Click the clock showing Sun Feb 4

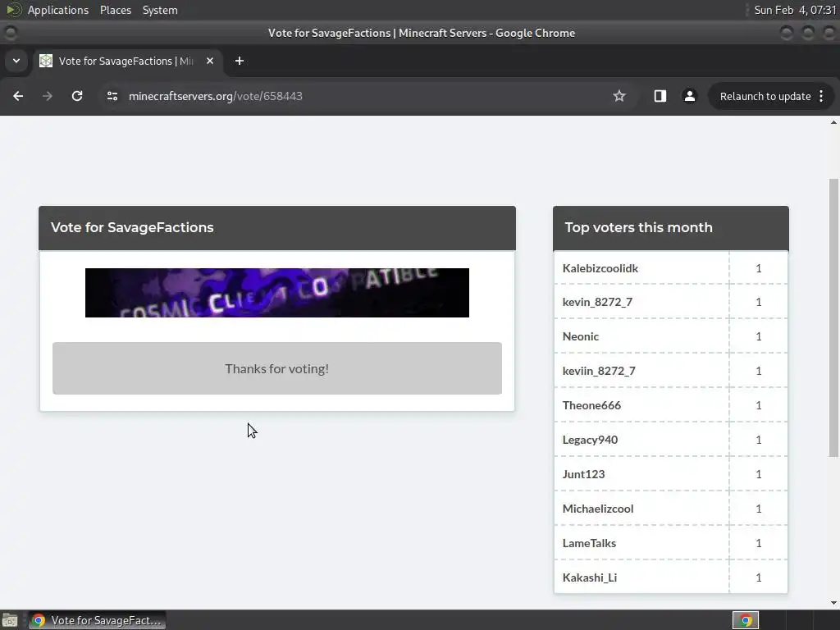(795, 10)
